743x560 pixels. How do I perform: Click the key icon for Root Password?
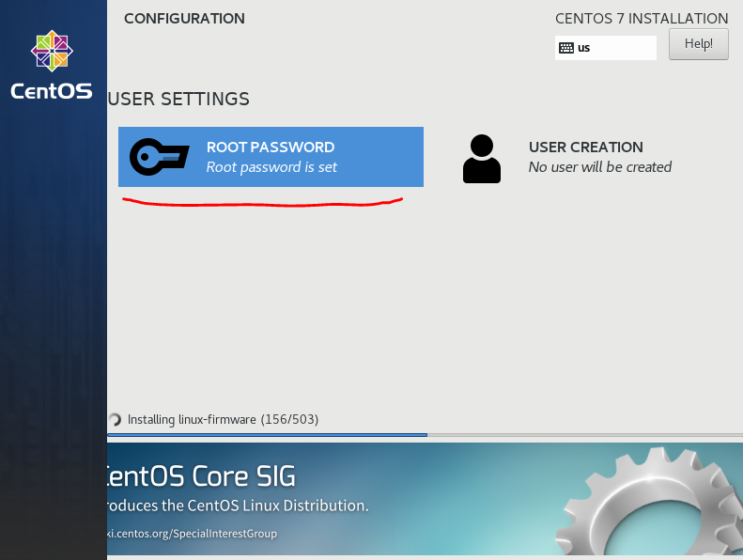pos(160,157)
